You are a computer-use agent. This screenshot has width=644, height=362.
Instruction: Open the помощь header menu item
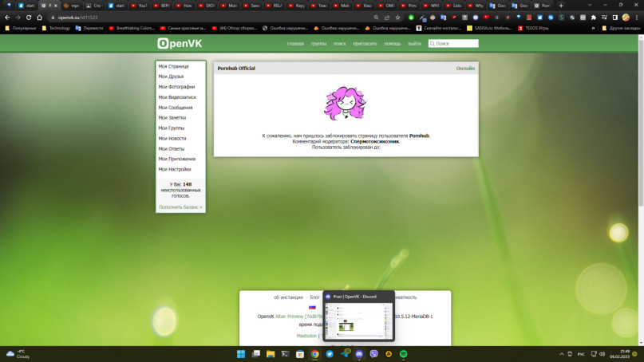[x=393, y=44]
